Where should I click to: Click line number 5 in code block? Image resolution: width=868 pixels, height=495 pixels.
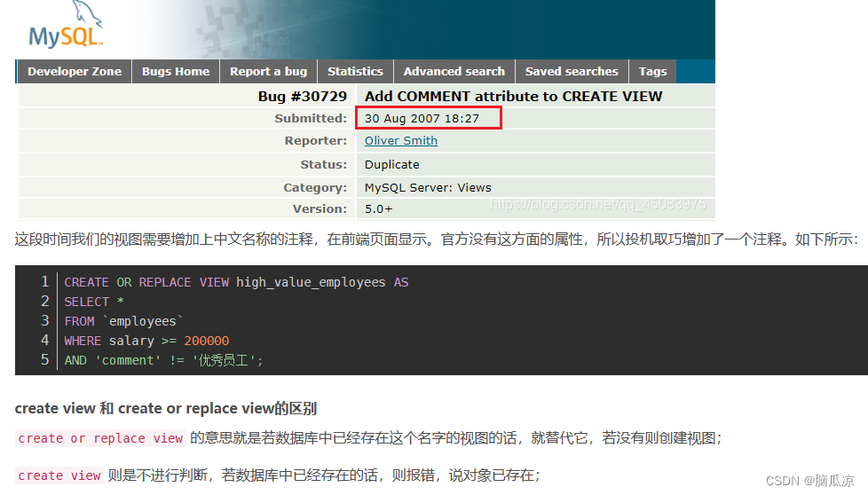click(x=45, y=359)
